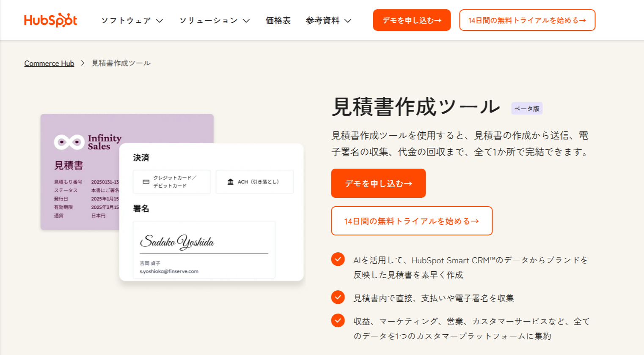Click the header 14日間の無料トライアル button
644x355 pixels.
tap(527, 19)
